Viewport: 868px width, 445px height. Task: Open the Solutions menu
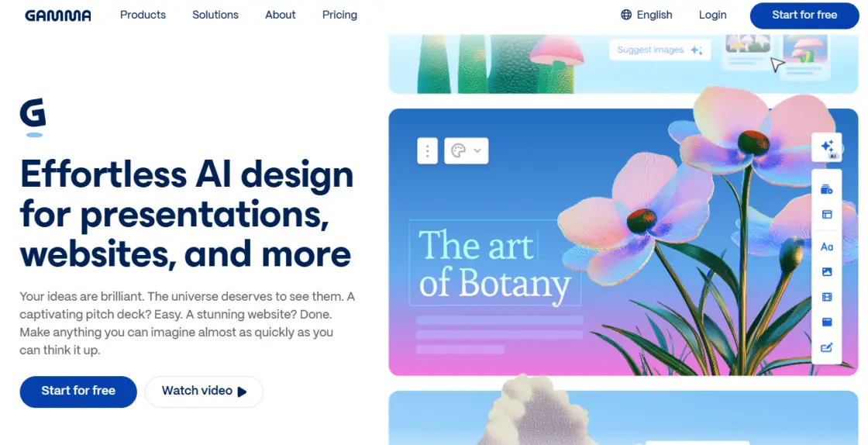click(x=215, y=15)
